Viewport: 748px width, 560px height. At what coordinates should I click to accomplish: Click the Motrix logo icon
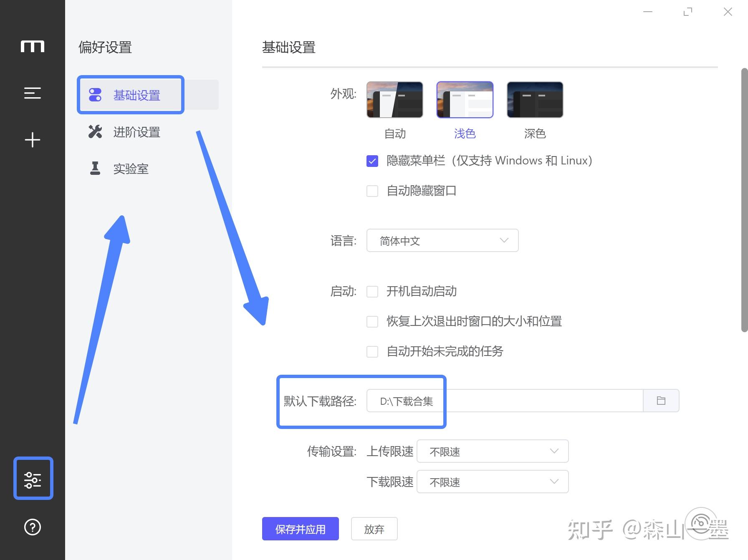[33, 46]
